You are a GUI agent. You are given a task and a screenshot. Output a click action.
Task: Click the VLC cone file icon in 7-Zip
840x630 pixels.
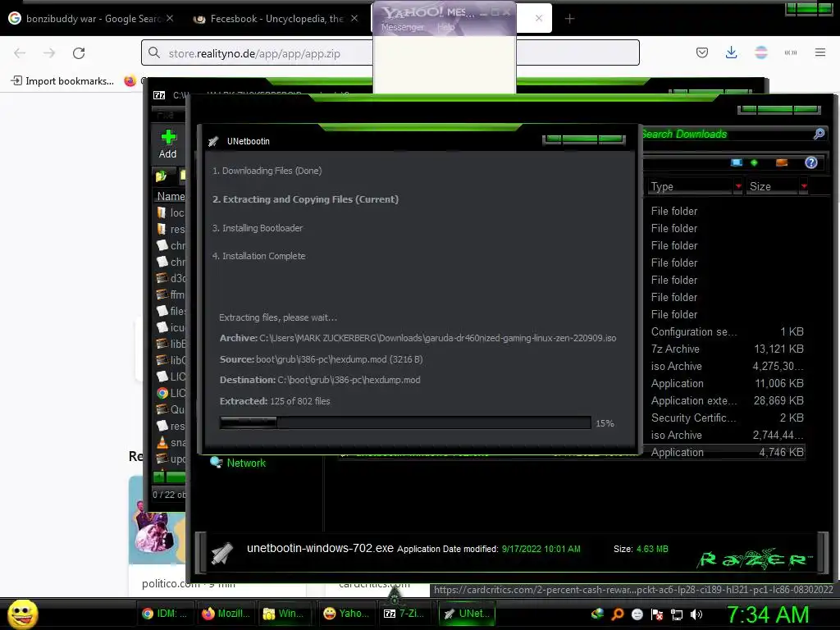[162, 442]
